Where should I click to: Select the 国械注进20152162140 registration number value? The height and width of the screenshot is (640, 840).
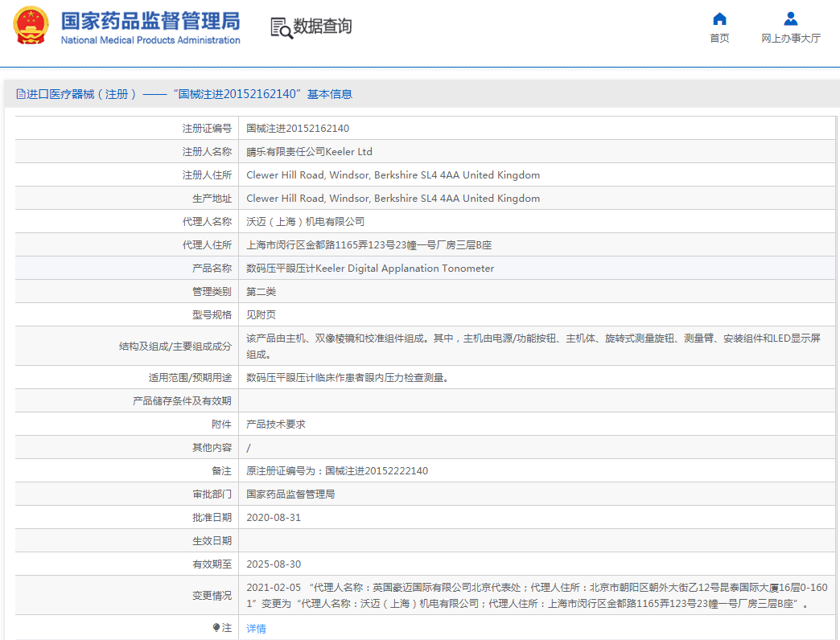[298, 129]
